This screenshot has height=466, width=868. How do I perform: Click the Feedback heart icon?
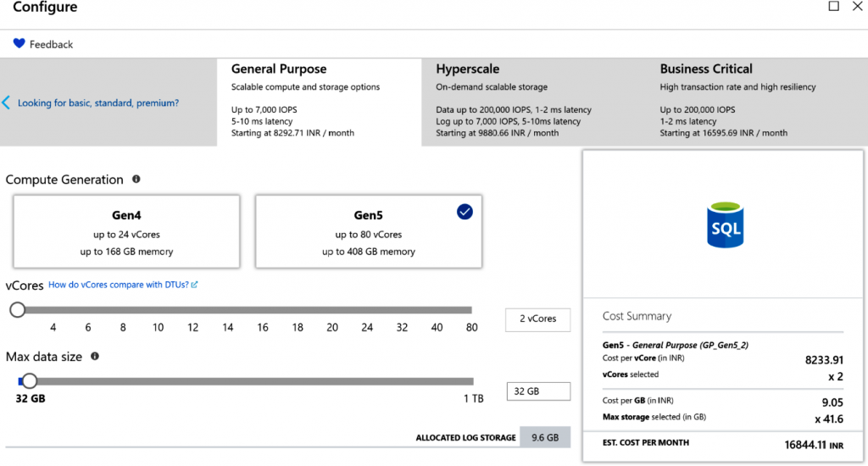pyautogui.click(x=19, y=43)
